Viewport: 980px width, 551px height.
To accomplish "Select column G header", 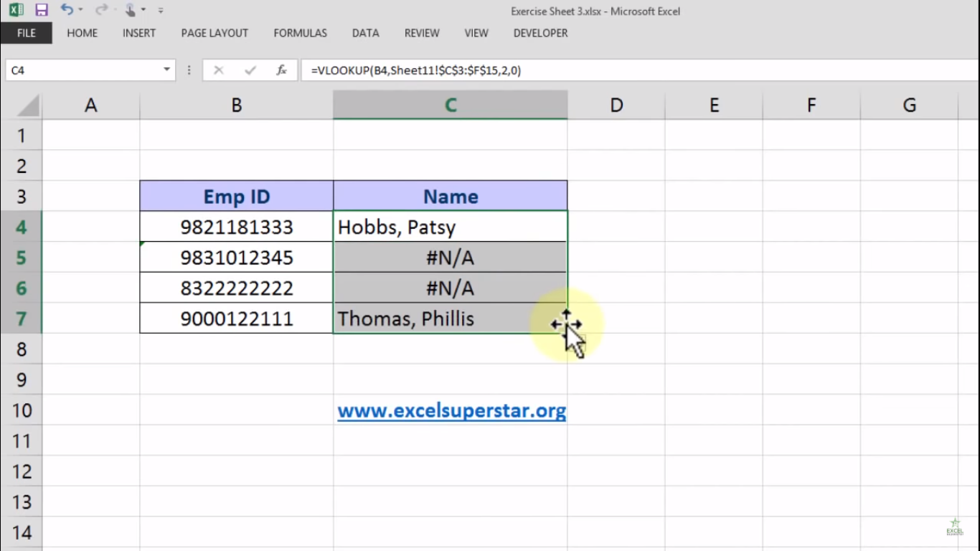I will [x=909, y=105].
